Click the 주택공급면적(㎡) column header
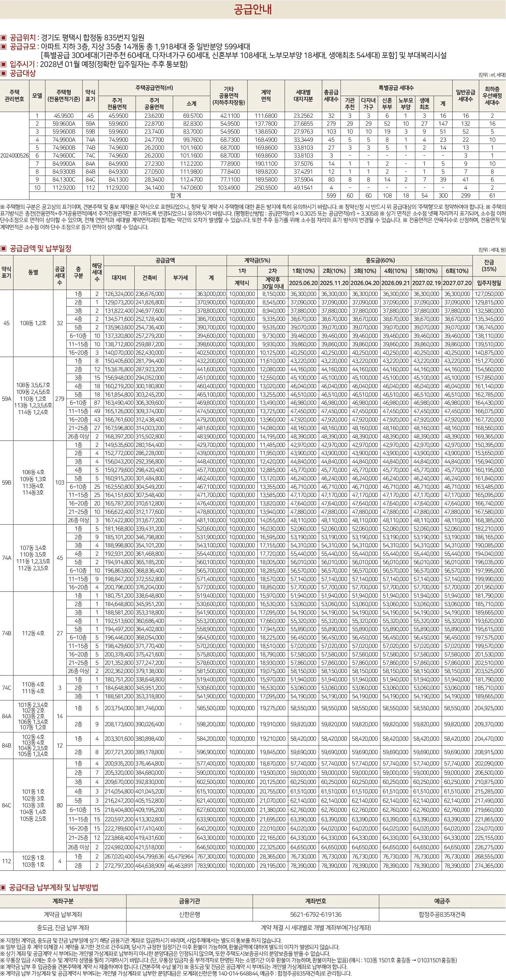This screenshot has width=506, height=980. (154, 88)
